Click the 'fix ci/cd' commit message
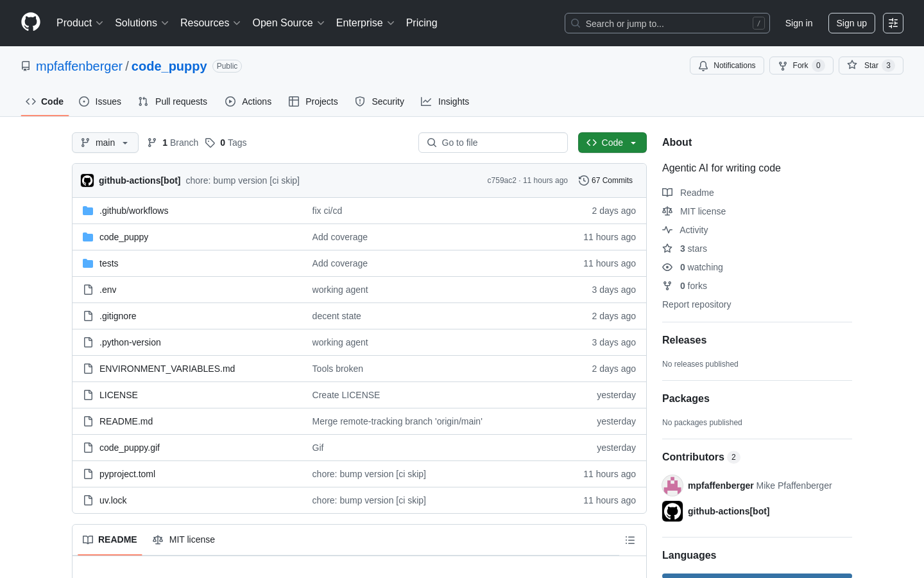 (327, 211)
